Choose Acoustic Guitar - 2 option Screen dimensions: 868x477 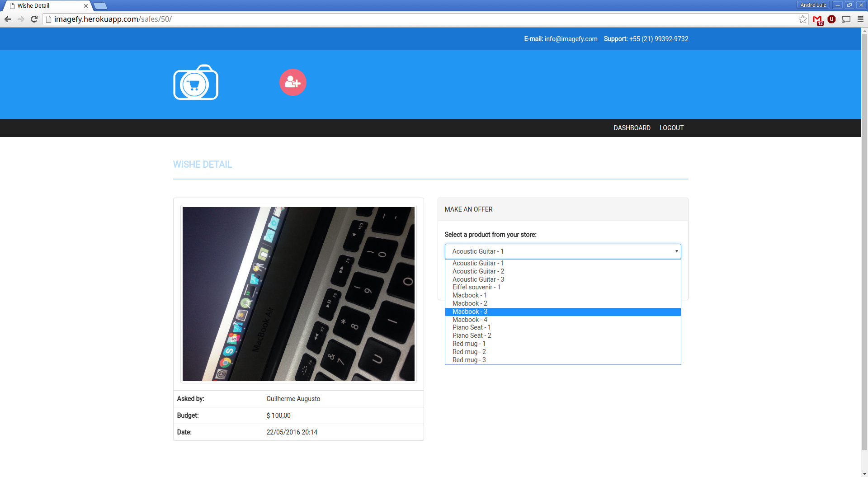coord(563,271)
